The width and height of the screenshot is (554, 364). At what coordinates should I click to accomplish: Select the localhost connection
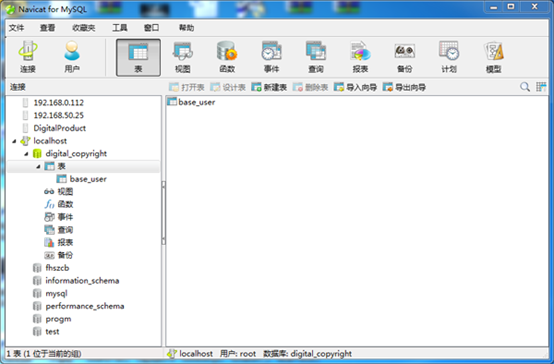(x=50, y=141)
